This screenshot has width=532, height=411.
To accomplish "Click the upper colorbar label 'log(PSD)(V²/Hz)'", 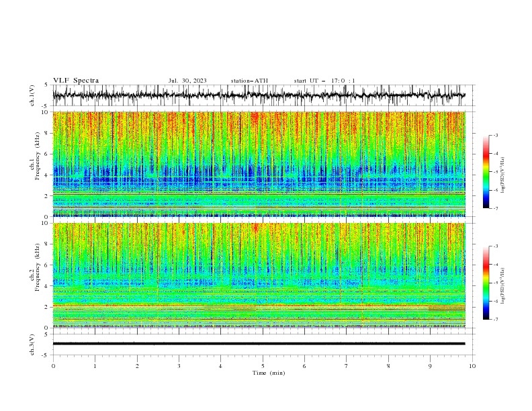I will click(502, 175).
